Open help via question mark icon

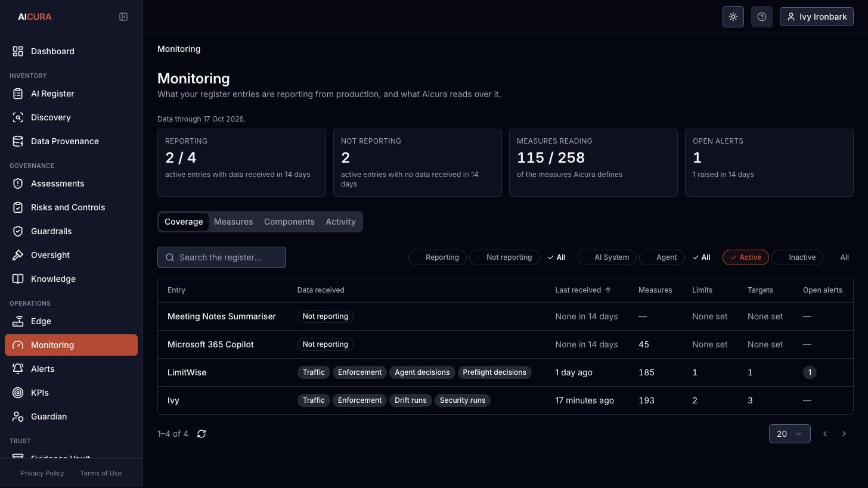pos(762,17)
